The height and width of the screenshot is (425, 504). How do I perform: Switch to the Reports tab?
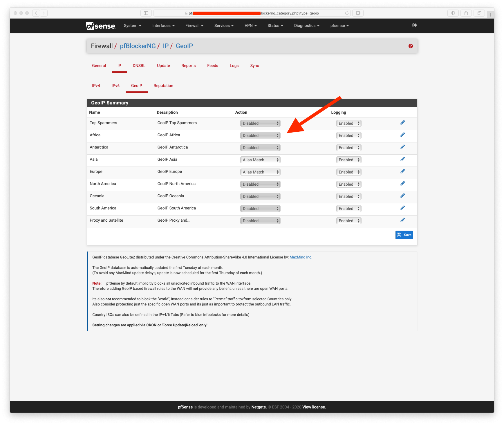click(x=189, y=66)
